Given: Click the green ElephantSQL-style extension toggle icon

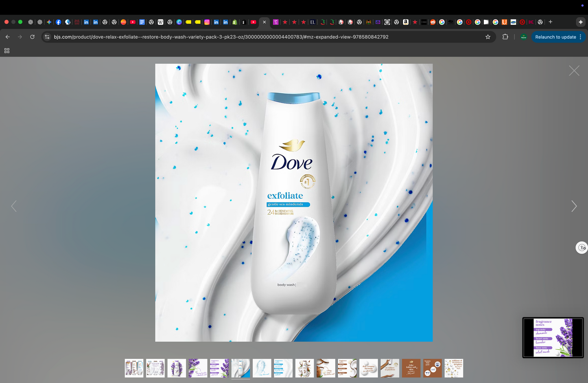Looking at the screenshot, I should point(523,37).
